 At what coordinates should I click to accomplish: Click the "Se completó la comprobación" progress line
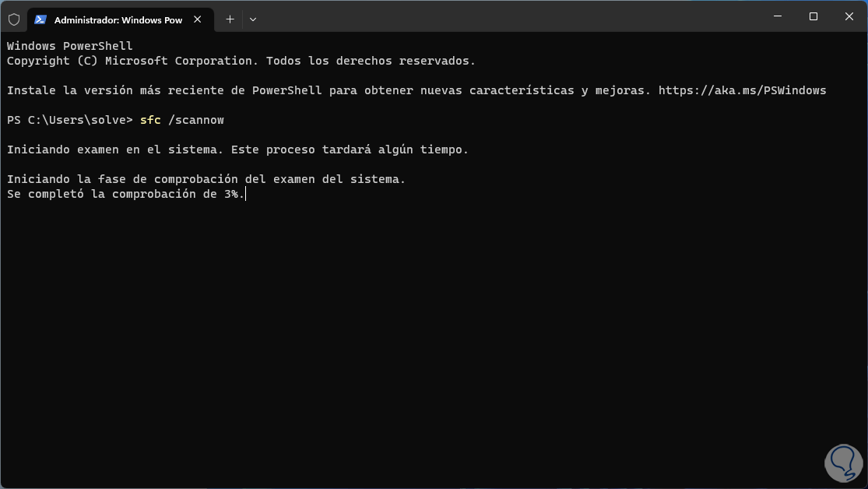125,194
